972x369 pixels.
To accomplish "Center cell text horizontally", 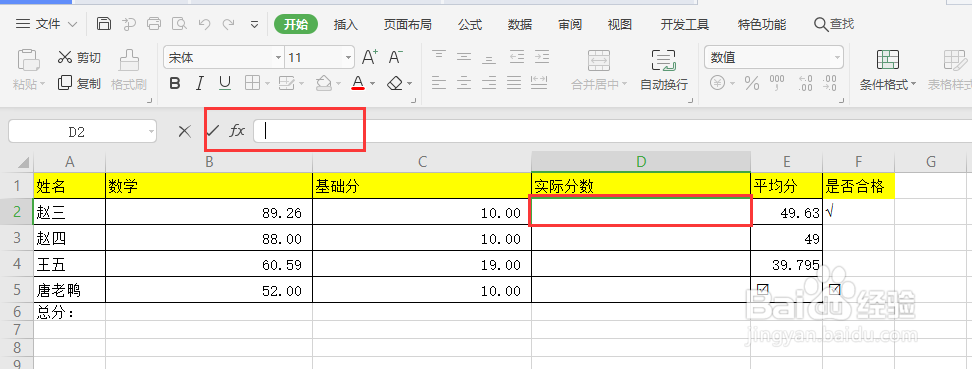I will pyautogui.click(x=464, y=82).
